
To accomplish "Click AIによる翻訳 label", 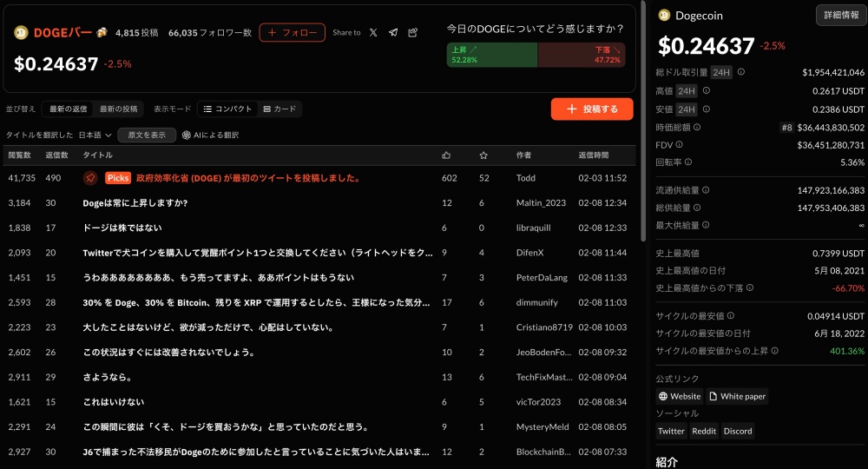I will pos(216,135).
